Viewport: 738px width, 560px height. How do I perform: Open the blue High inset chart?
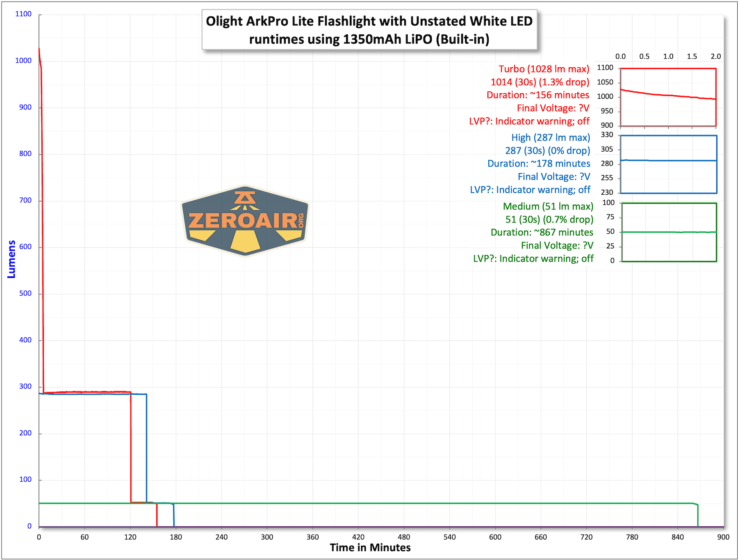coord(668,164)
